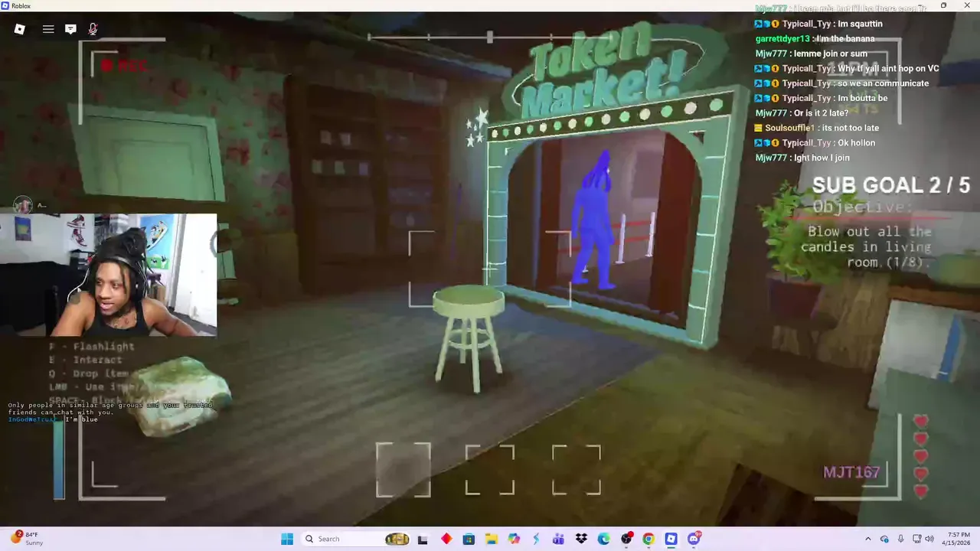Screen dimensions: 980x551
Task: Open File Explorer from the taskbar
Action: click(492, 539)
